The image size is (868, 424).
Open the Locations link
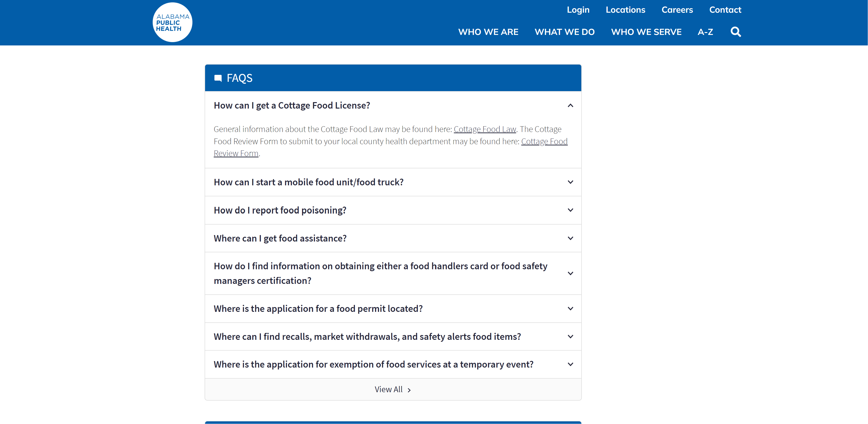pyautogui.click(x=625, y=10)
